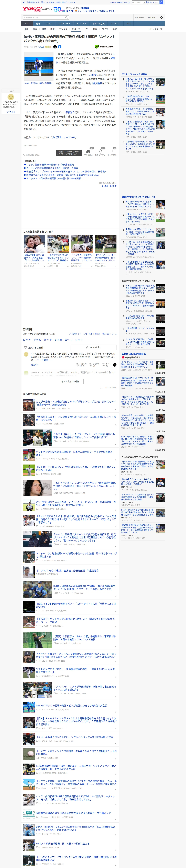Open the トップ navigation tab
This screenshot has height=868, width=186.
pyautogui.click(x=27, y=24)
